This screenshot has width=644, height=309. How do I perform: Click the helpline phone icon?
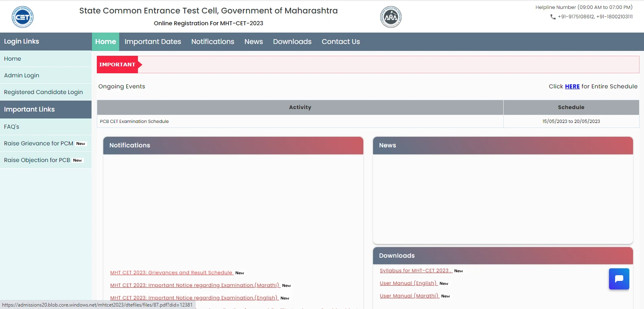pos(553,17)
